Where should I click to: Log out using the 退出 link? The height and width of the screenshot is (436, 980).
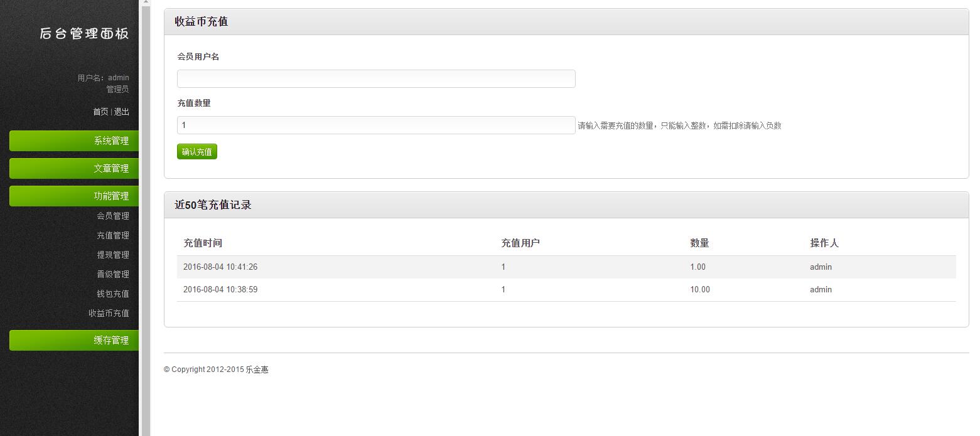121,112
